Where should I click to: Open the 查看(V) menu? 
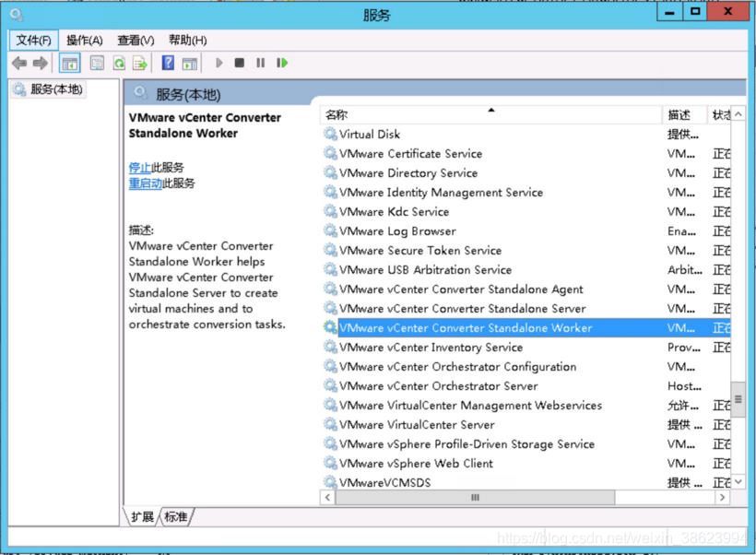point(136,40)
